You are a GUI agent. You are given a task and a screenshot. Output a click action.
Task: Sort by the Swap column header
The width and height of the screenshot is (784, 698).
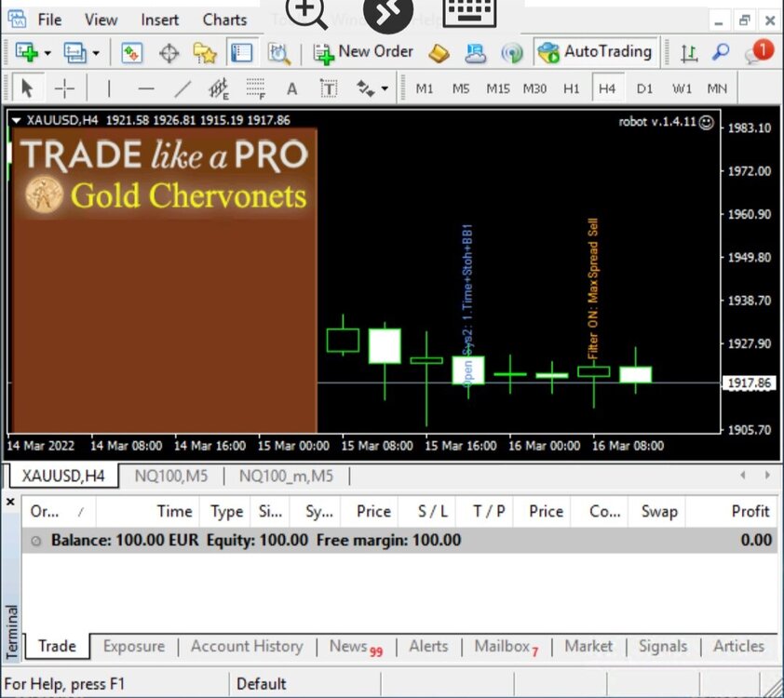(657, 511)
